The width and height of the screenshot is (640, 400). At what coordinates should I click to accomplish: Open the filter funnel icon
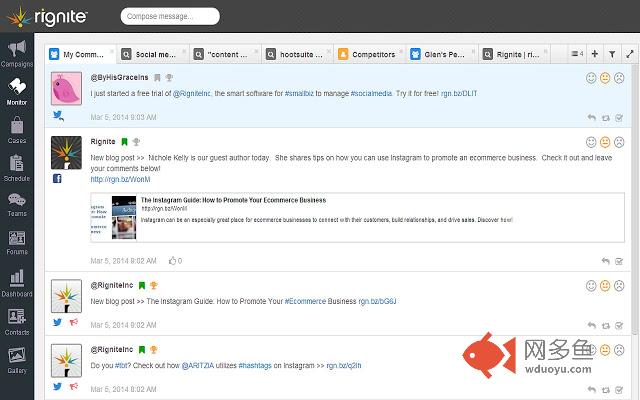[612, 54]
